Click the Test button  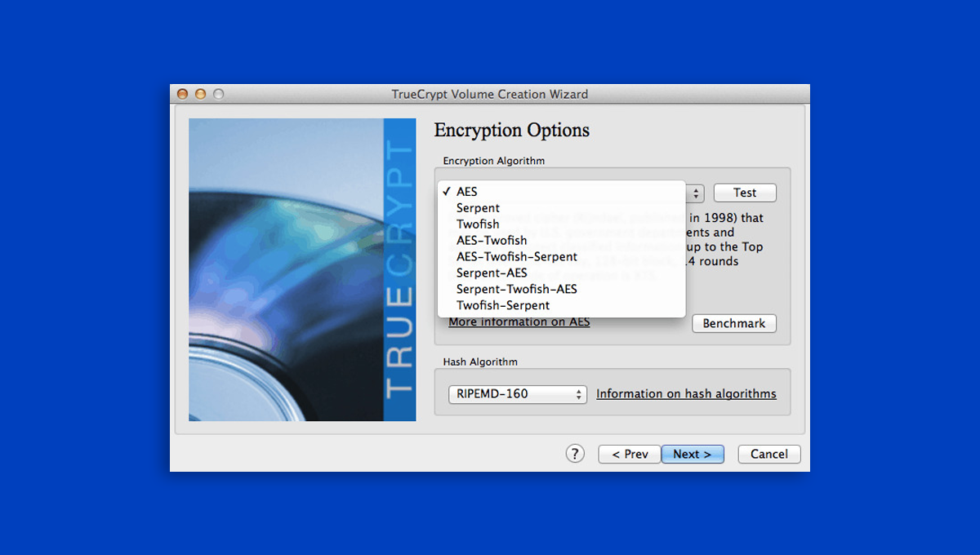pyautogui.click(x=745, y=193)
